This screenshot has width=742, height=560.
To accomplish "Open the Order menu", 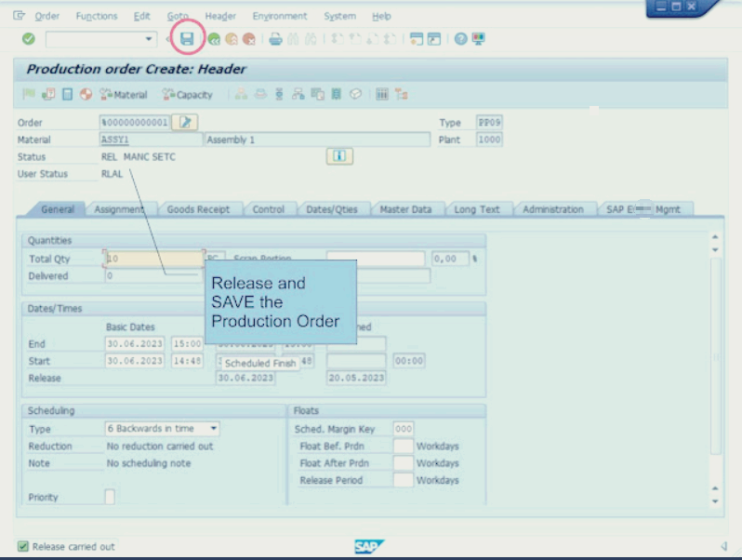I will pyautogui.click(x=46, y=16).
